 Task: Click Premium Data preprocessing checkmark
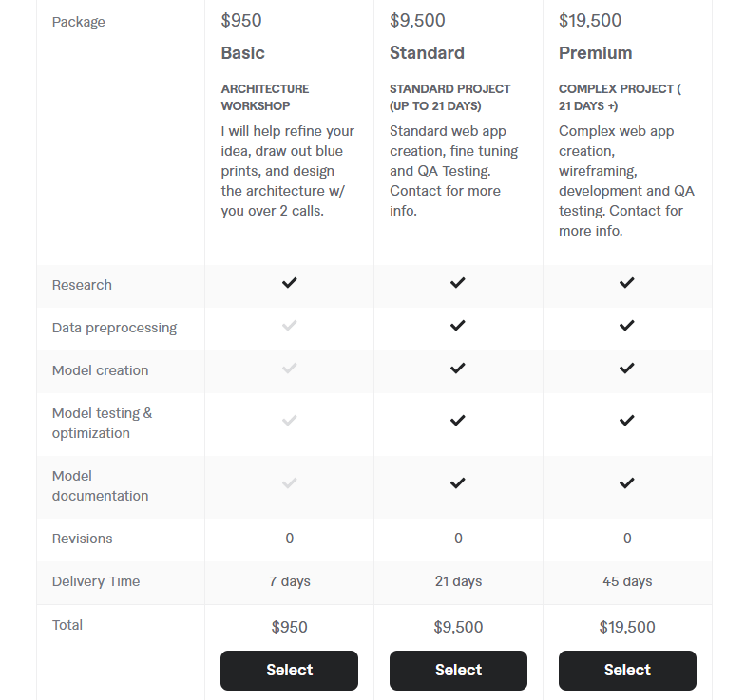coord(627,326)
